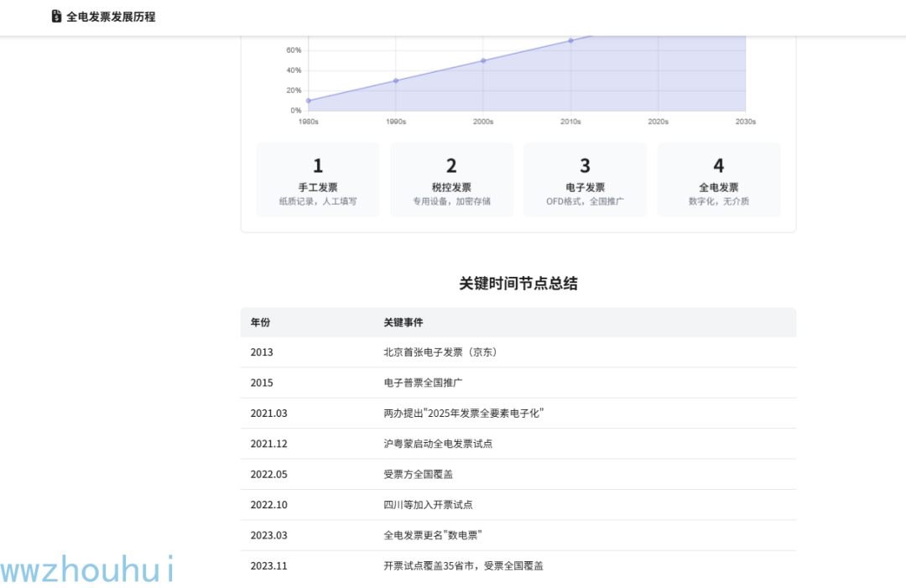Select the 2015 电子普票全国推广 row
This screenshot has width=906, height=588.
tap(518, 383)
